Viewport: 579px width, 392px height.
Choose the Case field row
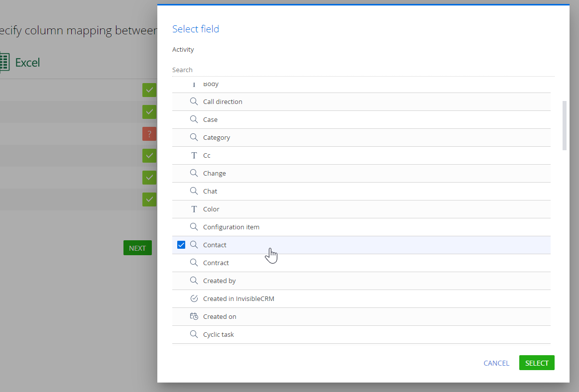(361, 119)
